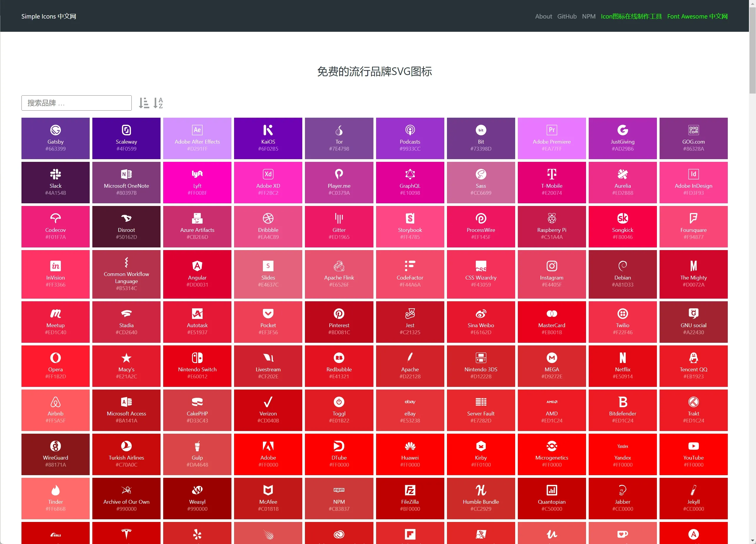Open Font Awesome 中文网 link
Image resolution: width=756 pixels, height=544 pixels.
(697, 16)
